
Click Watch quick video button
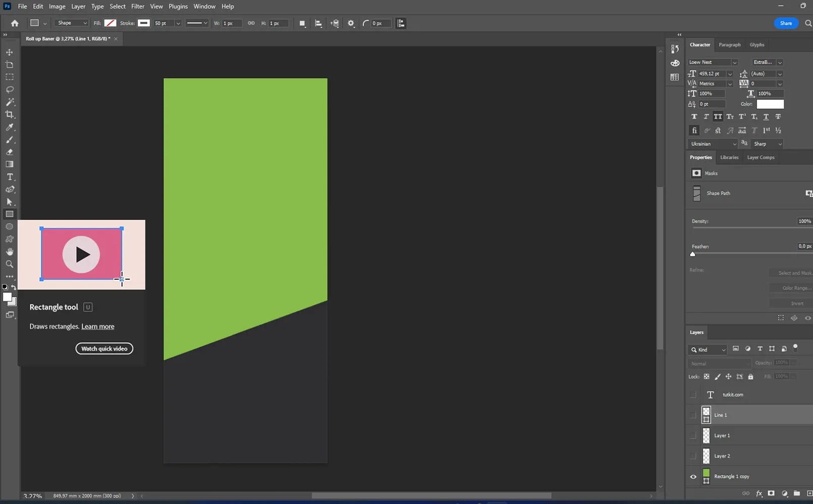pos(104,349)
